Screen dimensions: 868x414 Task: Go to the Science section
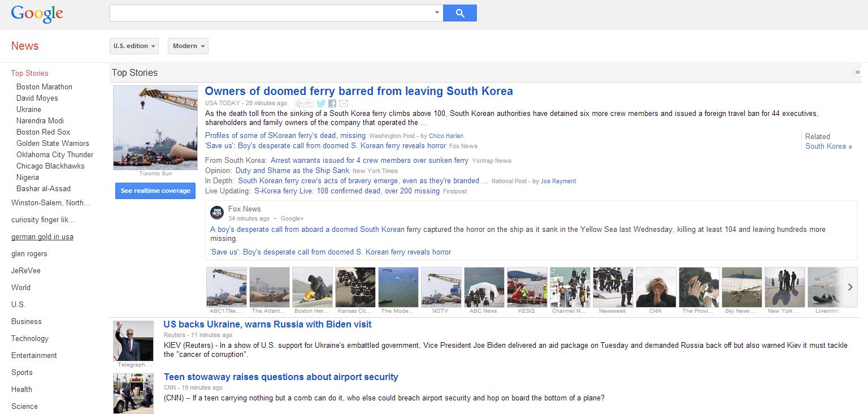click(x=24, y=406)
